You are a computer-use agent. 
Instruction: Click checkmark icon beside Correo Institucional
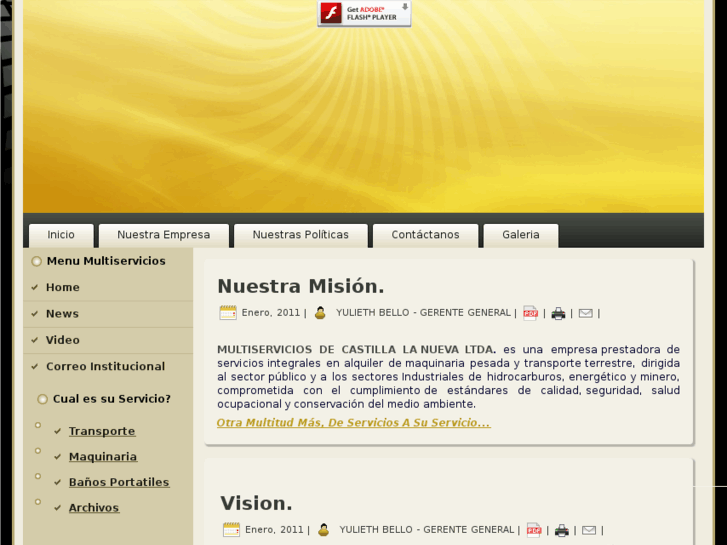[35, 366]
